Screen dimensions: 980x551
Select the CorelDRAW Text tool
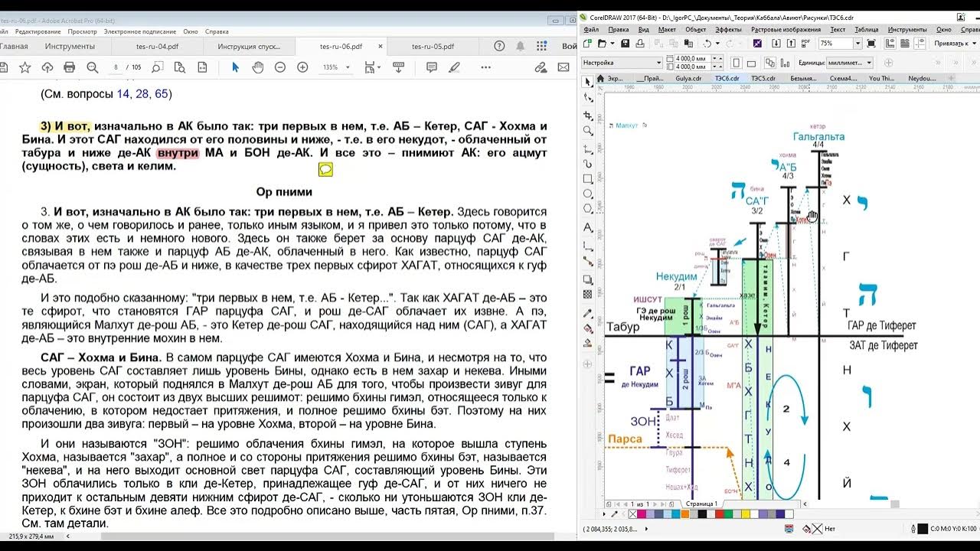(588, 227)
